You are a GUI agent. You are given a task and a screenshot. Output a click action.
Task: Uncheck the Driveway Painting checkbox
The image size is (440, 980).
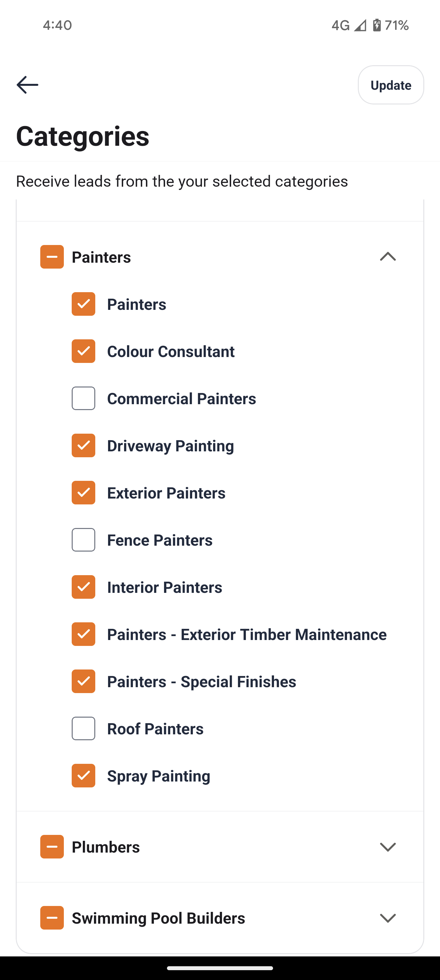[x=84, y=445]
